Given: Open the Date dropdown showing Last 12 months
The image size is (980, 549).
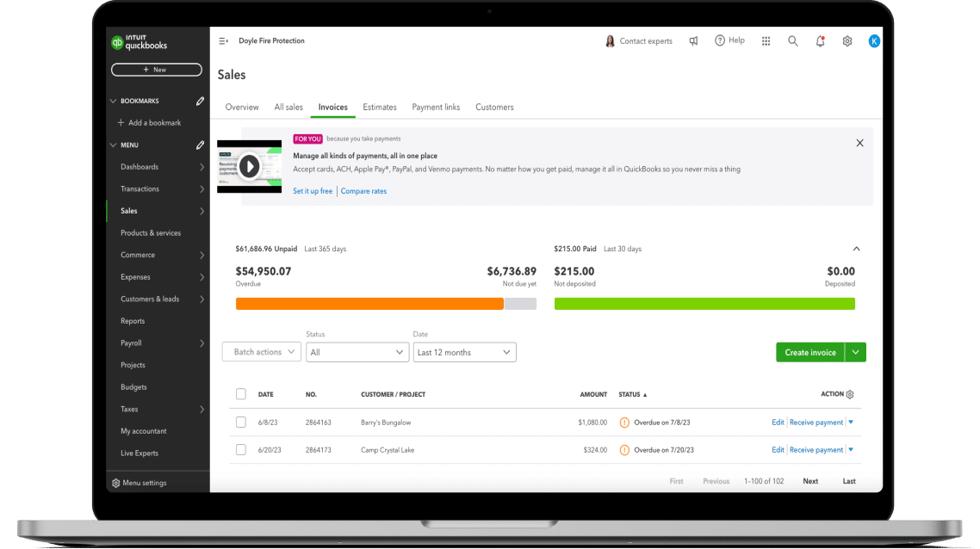Looking at the screenshot, I should coord(465,352).
